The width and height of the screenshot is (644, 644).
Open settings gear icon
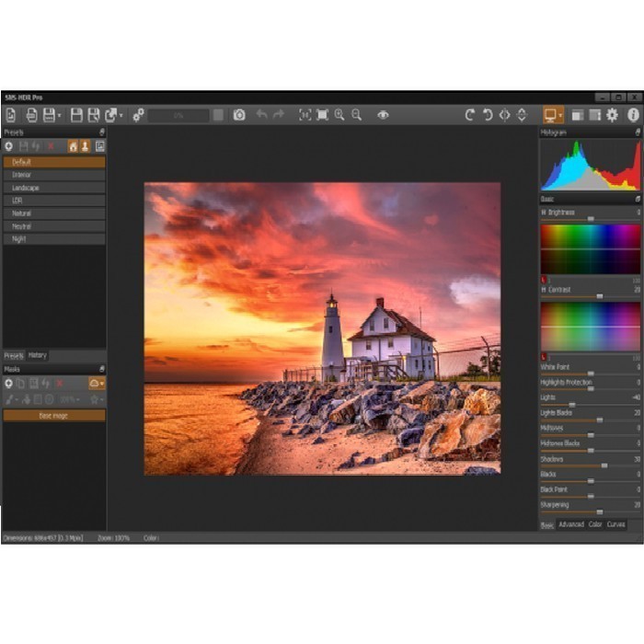pyautogui.click(x=612, y=115)
